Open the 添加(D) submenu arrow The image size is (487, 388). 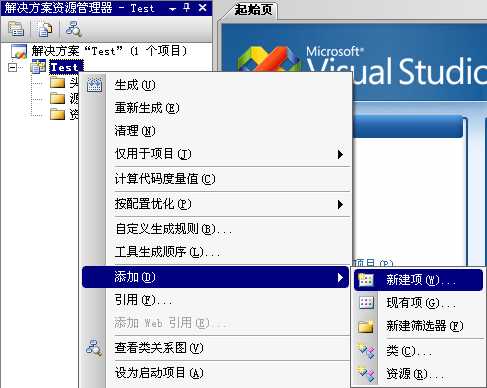coord(340,277)
